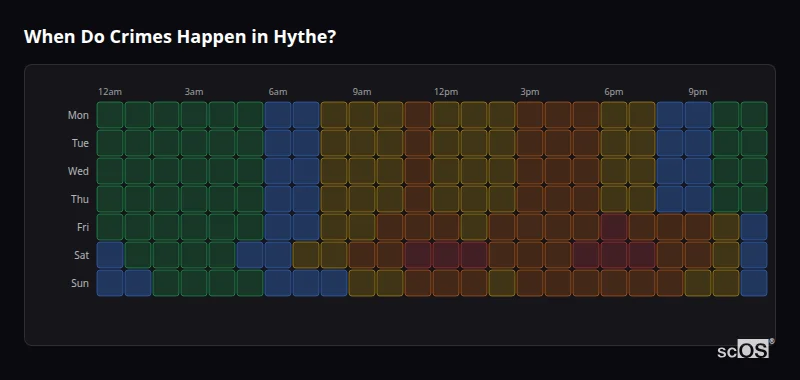Select the Monday 3pm orange heatmap cell
The width and height of the screenshot is (800, 380).
(530, 115)
